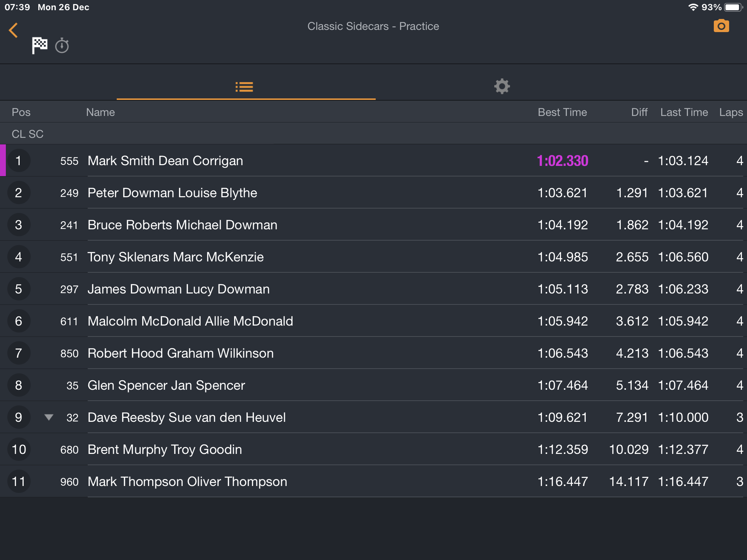Sort by the Best Time column header
Image resolution: width=747 pixels, height=560 pixels.
point(562,112)
